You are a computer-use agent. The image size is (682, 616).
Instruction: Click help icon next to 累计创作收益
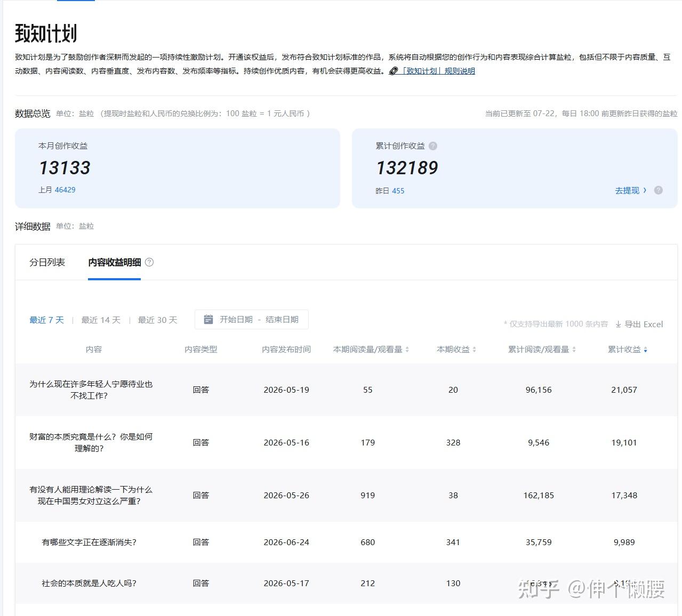point(433,146)
